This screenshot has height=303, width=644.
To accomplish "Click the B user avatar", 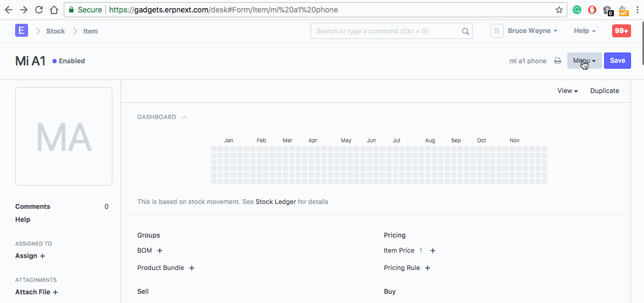I will [x=497, y=31].
